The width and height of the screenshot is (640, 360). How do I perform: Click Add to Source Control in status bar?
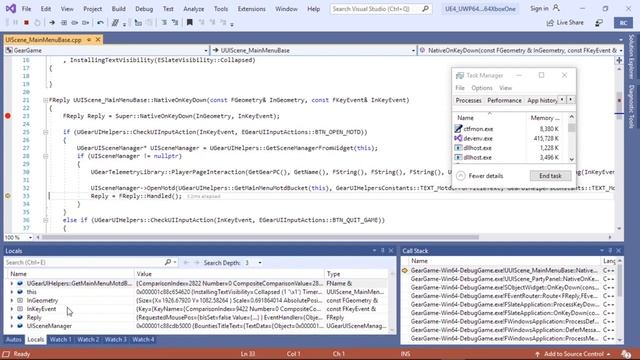pos(573,354)
